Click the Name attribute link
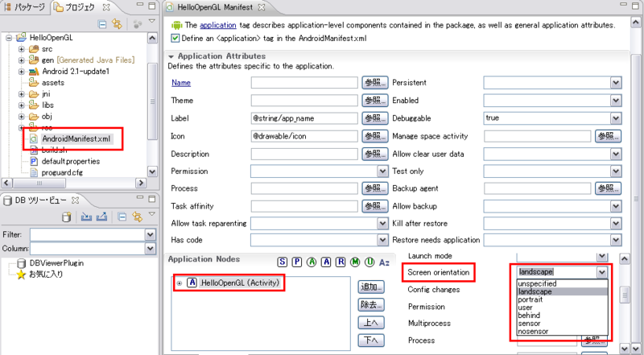 [x=181, y=83]
